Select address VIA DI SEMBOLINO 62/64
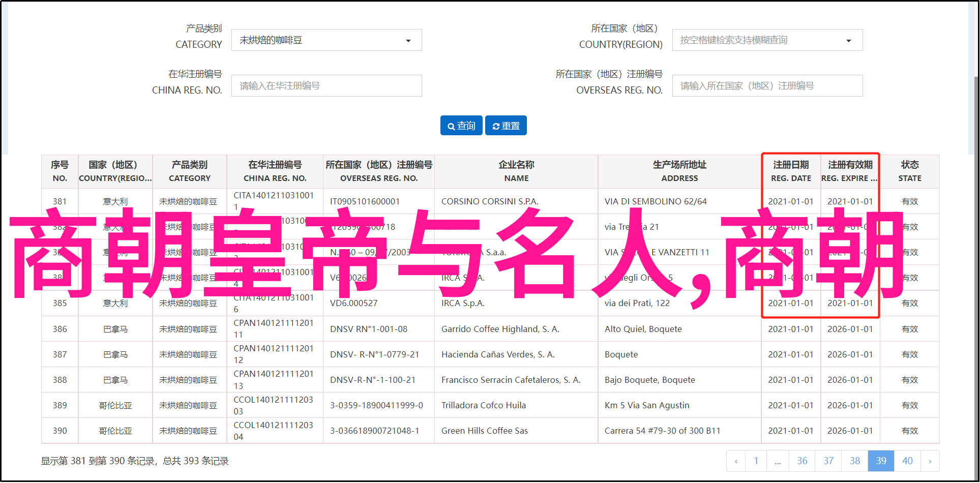980x483 pixels. (656, 201)
